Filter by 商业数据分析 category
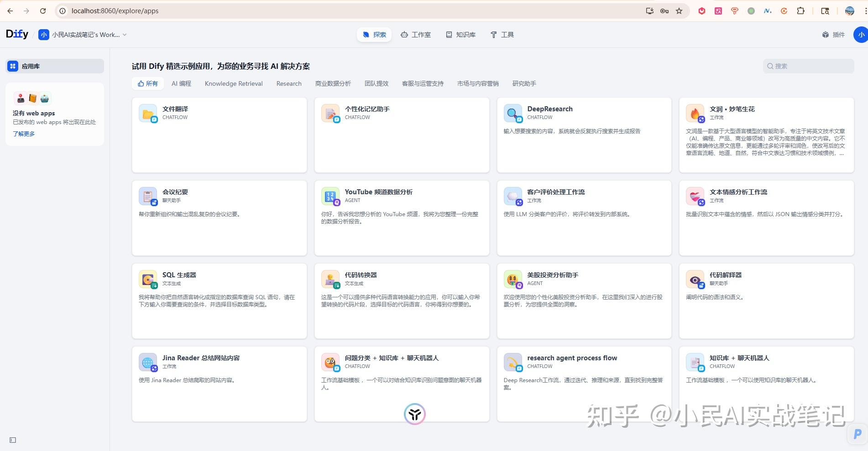This screenshot has width=868, height=451. [x=333, y=83]
